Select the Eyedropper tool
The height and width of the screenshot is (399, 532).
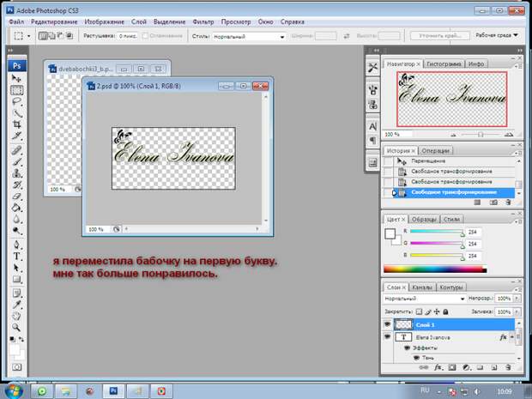click(x=16, y=305)
